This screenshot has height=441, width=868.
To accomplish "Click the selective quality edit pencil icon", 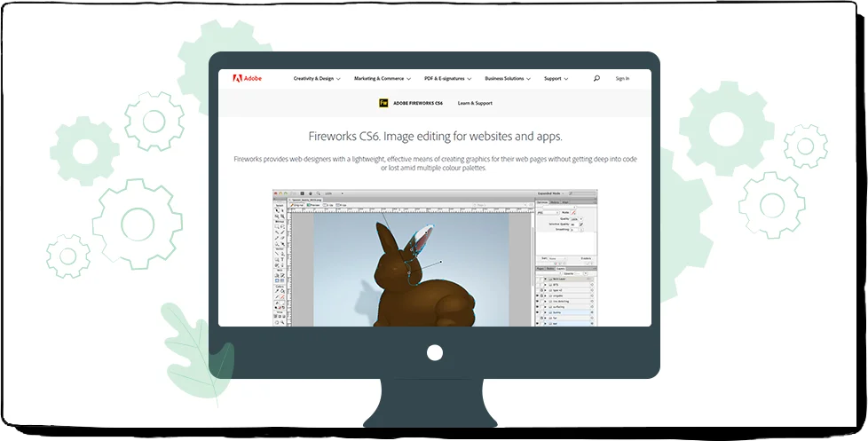I will click(581, 224).
